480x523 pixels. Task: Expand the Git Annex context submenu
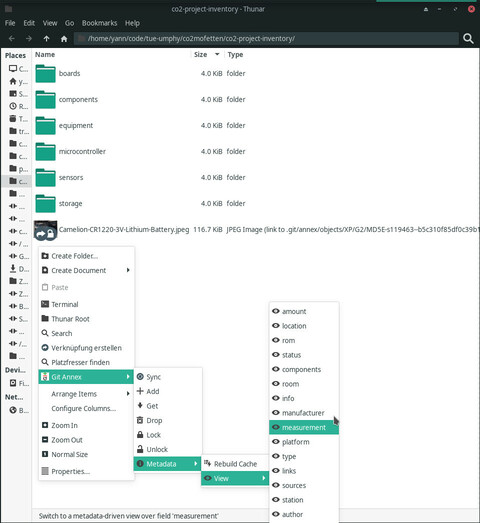pyautogui.click(x=86, y=377)
